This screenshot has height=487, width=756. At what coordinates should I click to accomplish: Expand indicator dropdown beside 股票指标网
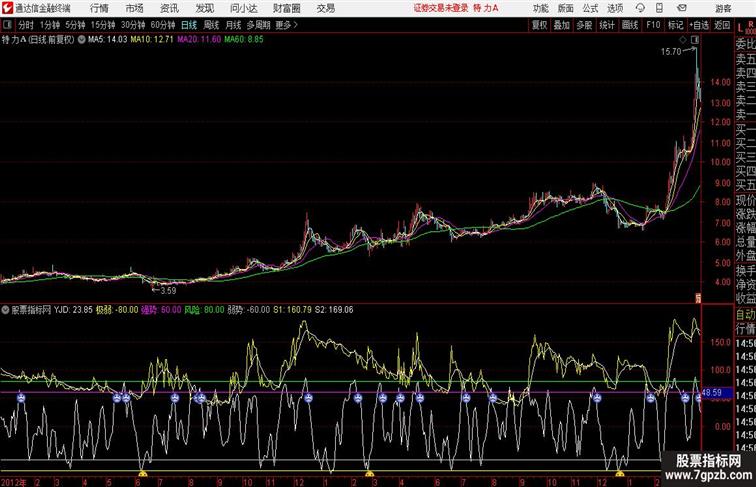pyautogui.click(x=5, y=310)
